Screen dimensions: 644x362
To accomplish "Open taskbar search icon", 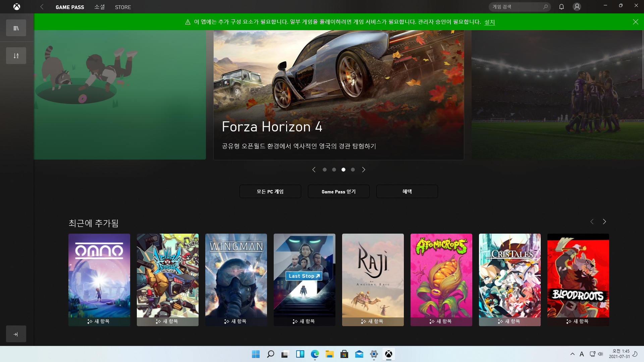I will coord(270,354).
